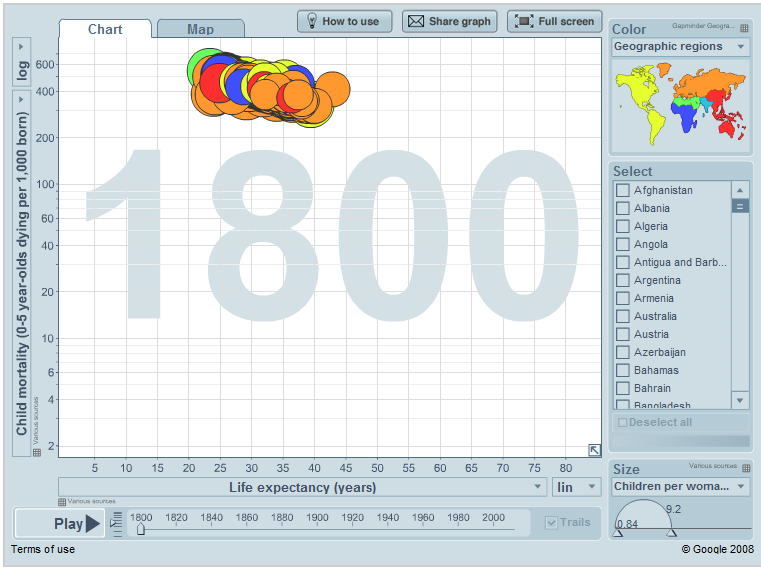
Task: Open the Y-axis data source grid icon
Action: pos(37,452)
